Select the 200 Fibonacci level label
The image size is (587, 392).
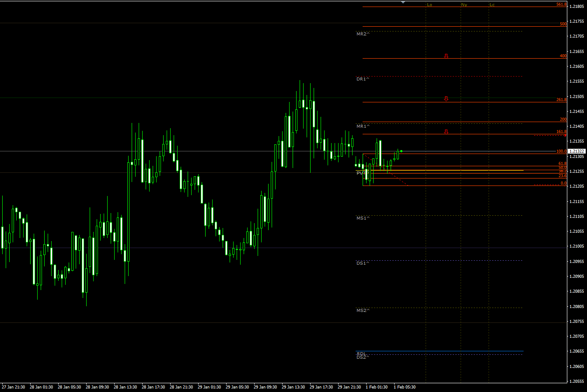[x=563, y=119]
